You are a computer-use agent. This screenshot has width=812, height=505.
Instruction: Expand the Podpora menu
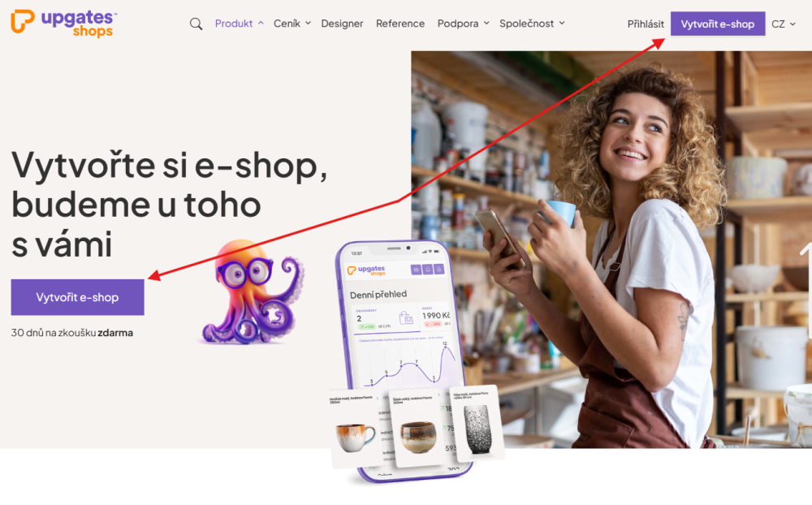[463, 24]
